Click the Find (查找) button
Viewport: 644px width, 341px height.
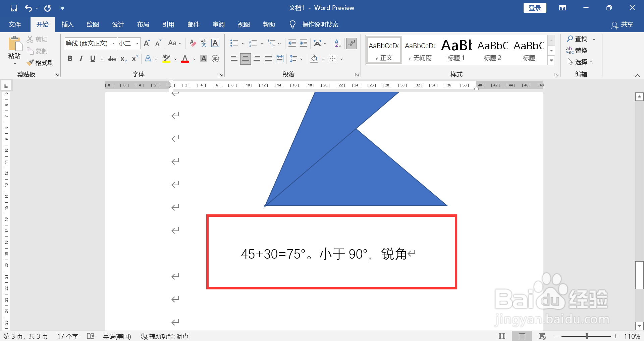coord(577,39)
